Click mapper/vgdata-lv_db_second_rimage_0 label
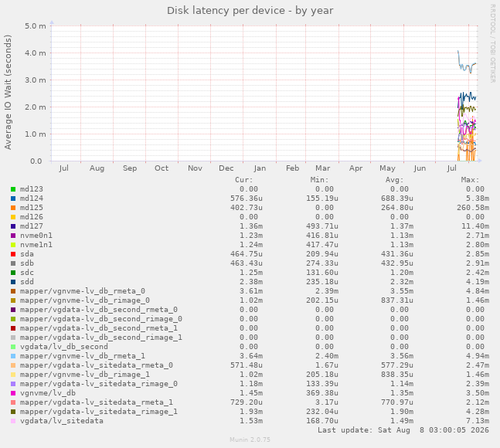 point(101,319)
